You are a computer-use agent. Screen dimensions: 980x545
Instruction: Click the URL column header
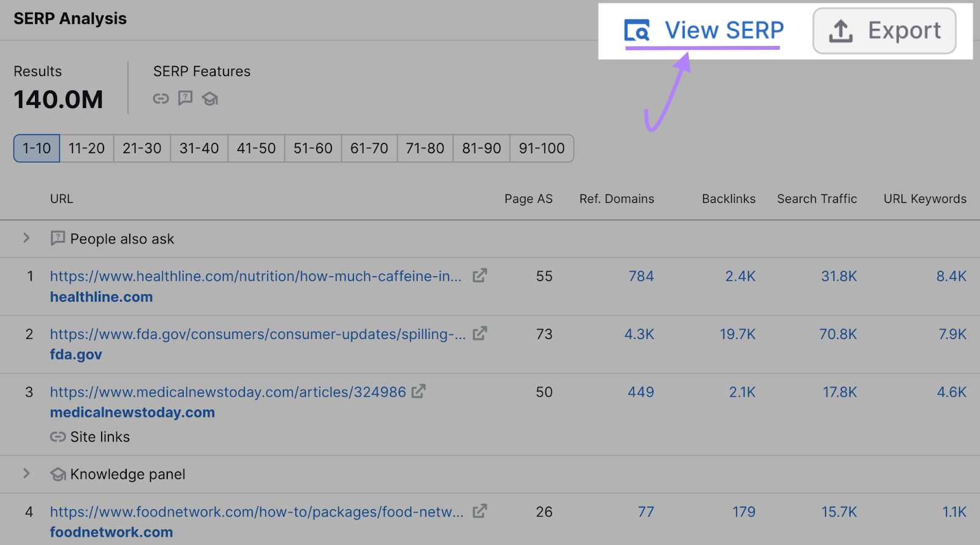[x=61, y=199]
